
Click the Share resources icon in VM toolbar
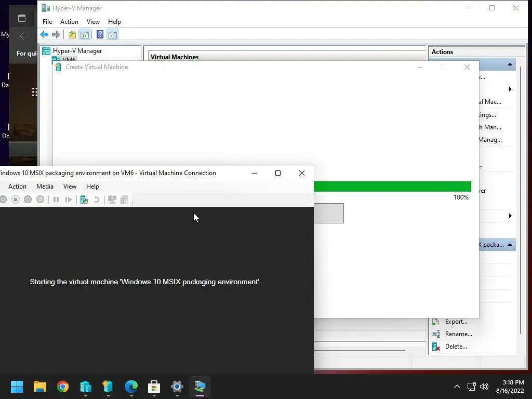click(x=125, y=199)
